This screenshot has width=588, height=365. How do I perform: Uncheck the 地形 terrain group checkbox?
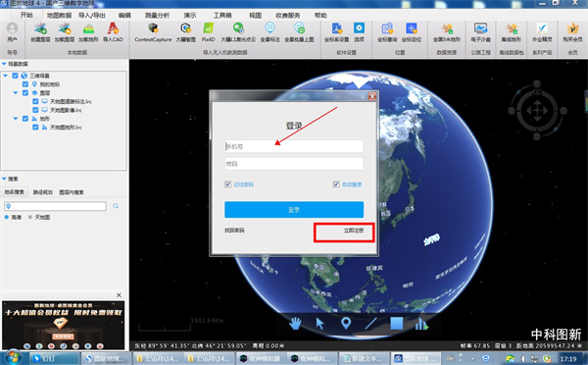tap(25, 119)
